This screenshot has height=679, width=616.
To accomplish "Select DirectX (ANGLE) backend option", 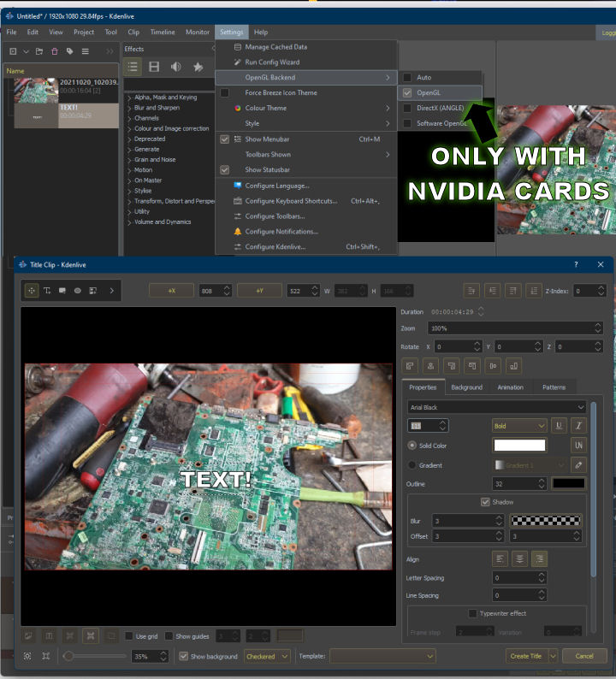I will point(439,108).
